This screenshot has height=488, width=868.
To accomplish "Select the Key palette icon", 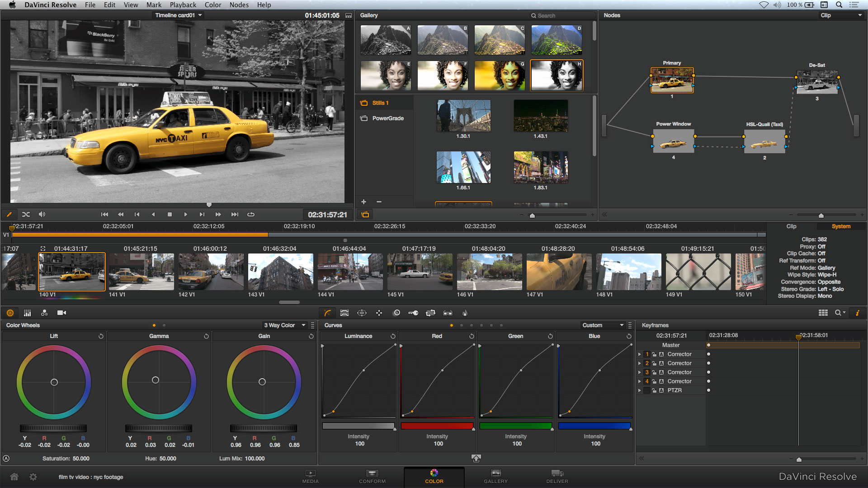I will [x=413, y=313].
